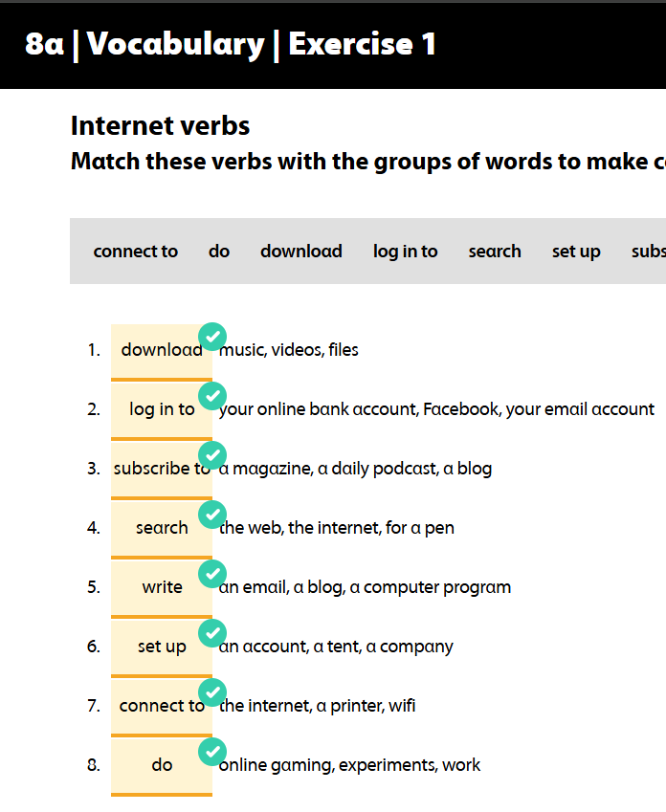Screen dimensions: 666x812
Task: Click the green checkmark on 'set up' answer
Action: pos(212,633)
